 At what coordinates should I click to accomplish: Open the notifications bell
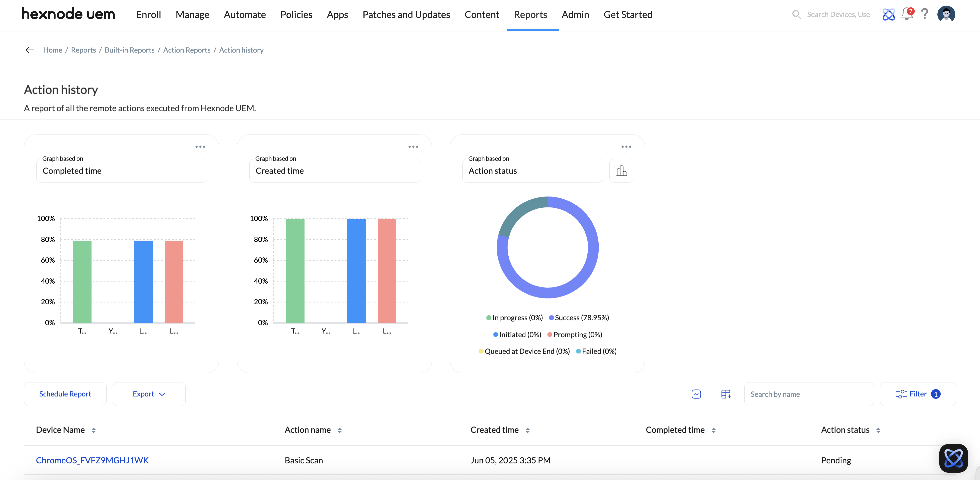(907, 14)
